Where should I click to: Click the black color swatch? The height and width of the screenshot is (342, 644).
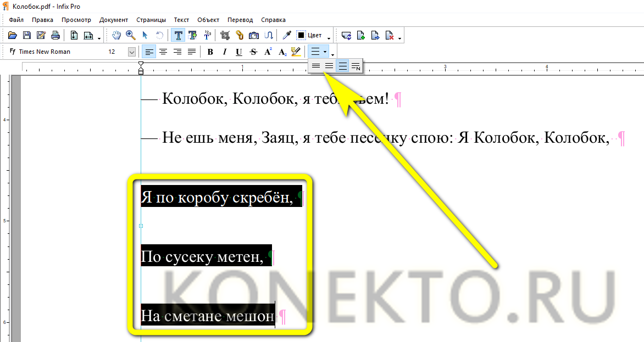[301, 35]
